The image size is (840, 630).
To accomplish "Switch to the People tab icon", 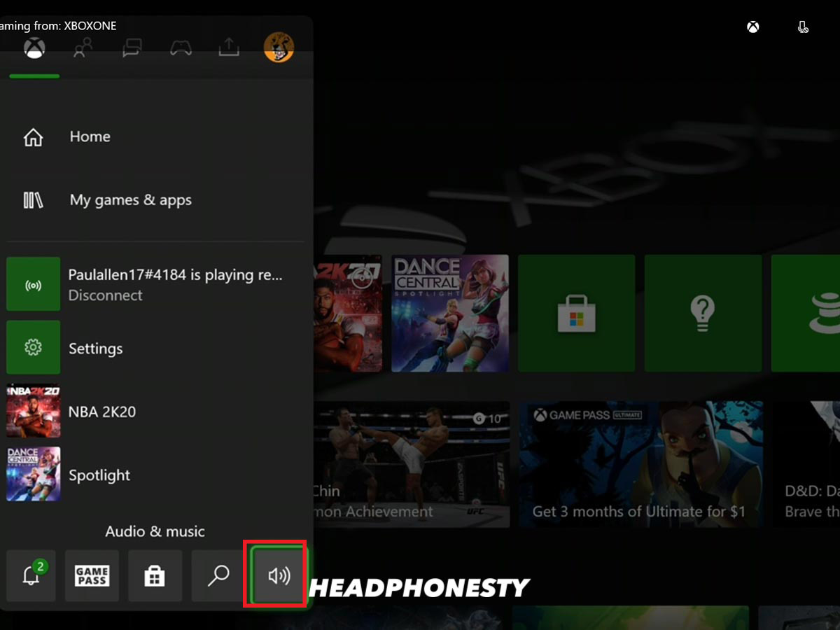I will pos(83,48).
